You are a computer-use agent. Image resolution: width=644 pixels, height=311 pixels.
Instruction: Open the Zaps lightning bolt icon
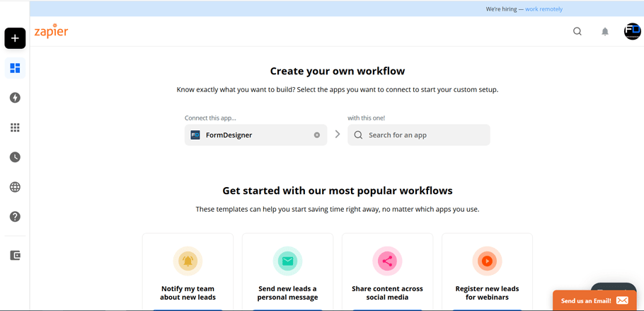pyautogui.click(x=15, y=98)
